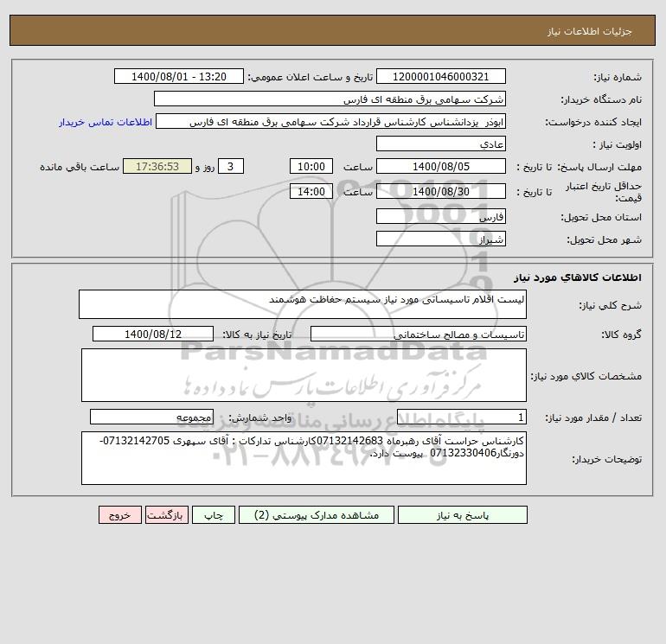
Task: Click the پاسخ به نیاز button
Action: click(463, 515)
